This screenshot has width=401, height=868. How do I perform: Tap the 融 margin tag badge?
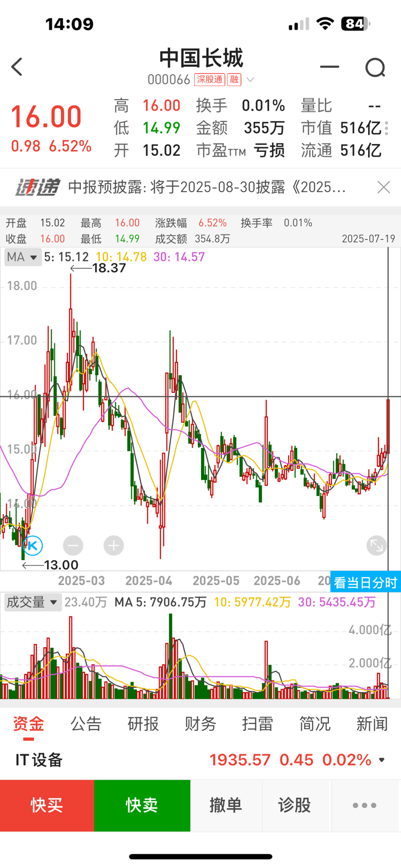pyautogui.click(x=234, y=79)
